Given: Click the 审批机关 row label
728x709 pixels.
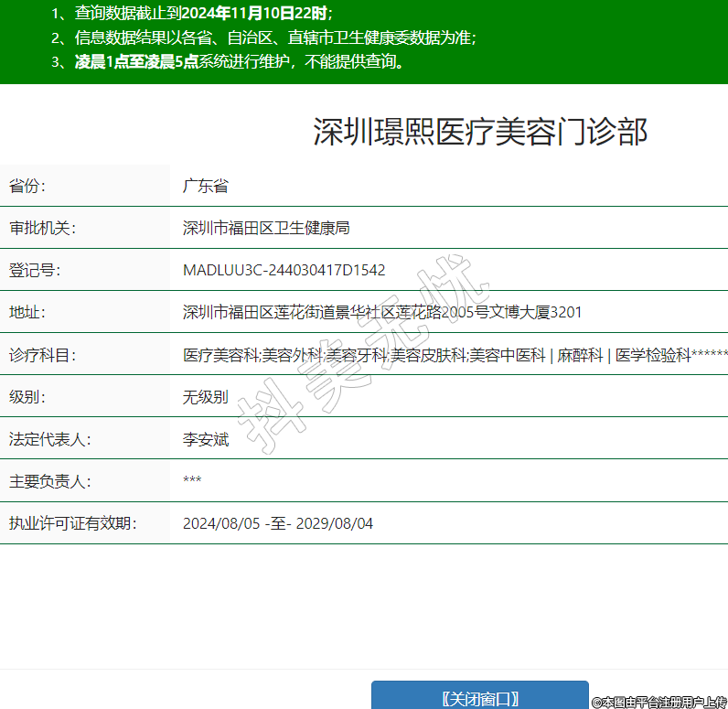Looking at the screenshot, I should click(42, 228).
